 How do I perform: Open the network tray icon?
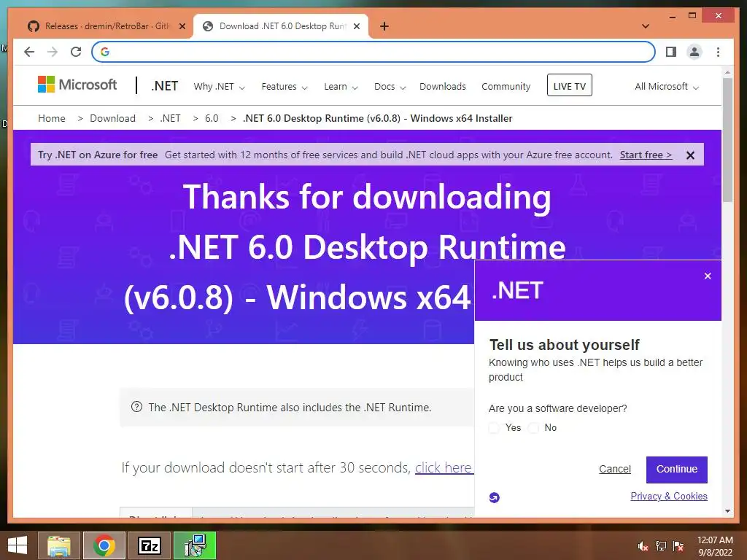661,546
